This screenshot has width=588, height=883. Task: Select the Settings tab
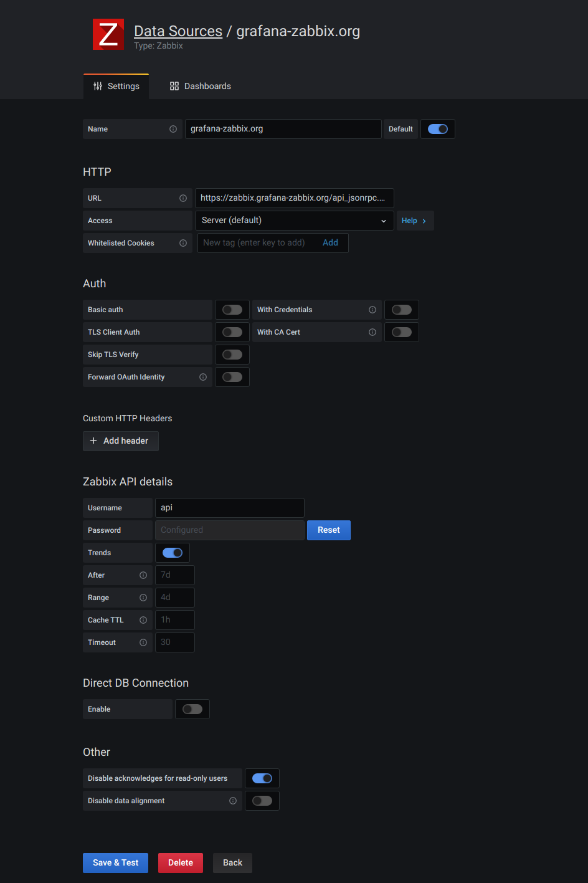116,85
